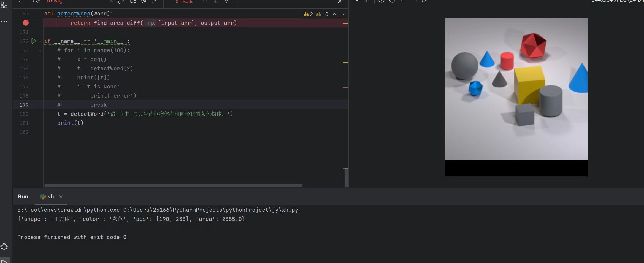Open search filter options

(x=226, y=2)
